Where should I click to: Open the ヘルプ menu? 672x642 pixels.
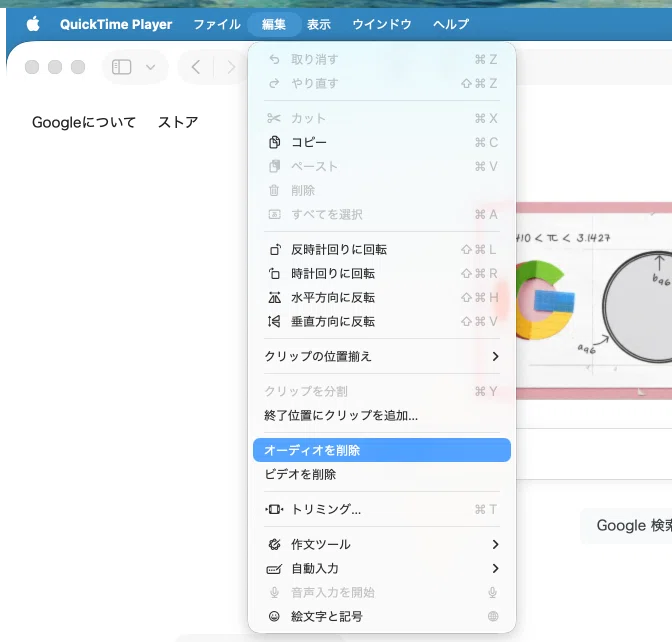click(451, 24)
